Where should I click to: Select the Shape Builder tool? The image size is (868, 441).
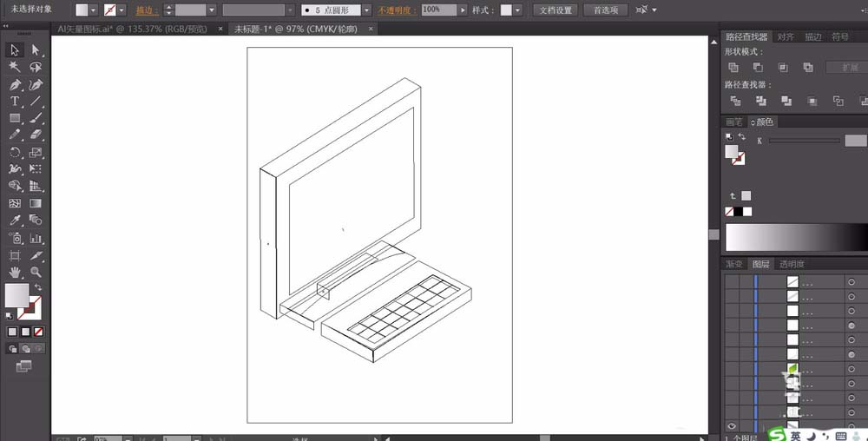tap(15, 186)
